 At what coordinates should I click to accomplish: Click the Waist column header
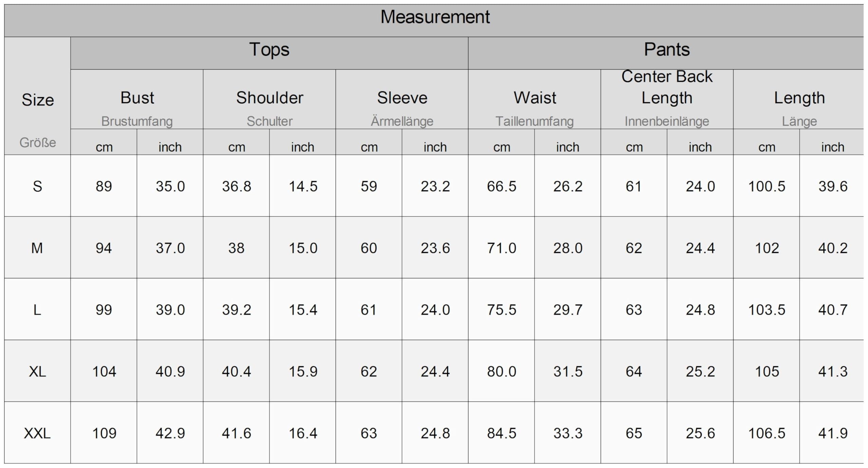(535, 98)
